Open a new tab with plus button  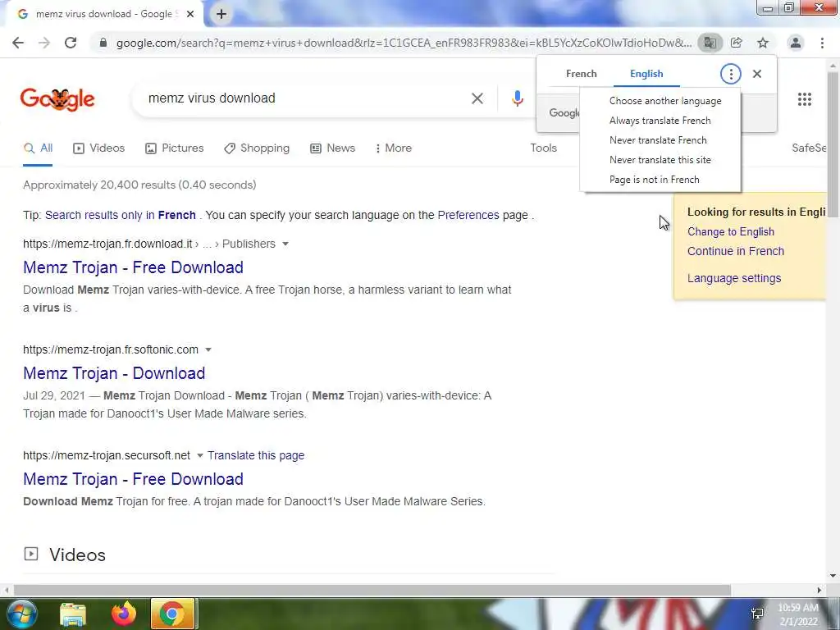pyautogui.click(x=221, y=15)
